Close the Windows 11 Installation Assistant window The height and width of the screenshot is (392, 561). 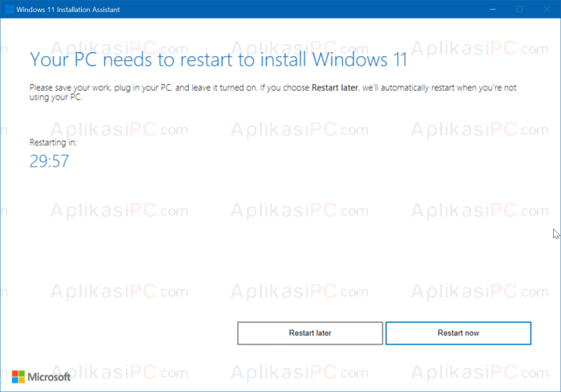pyautogui.click(x=547, y=10)
